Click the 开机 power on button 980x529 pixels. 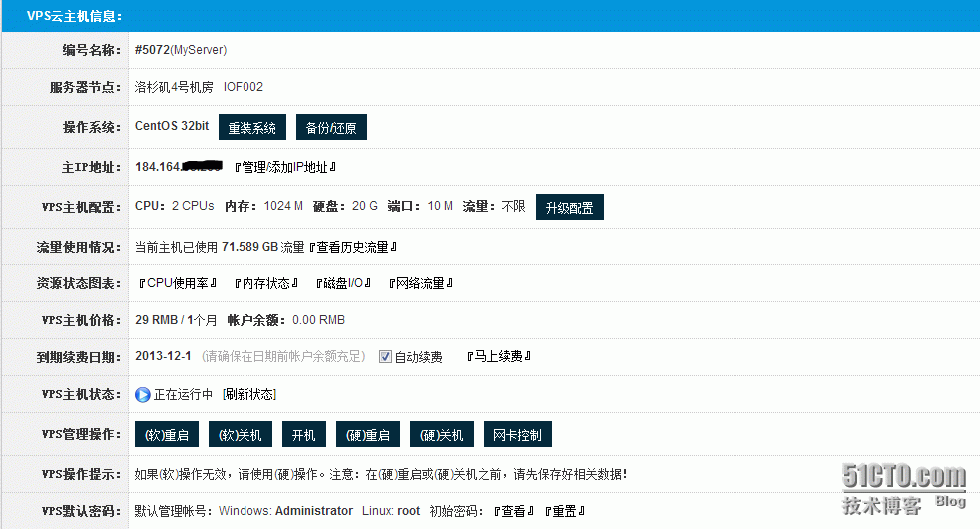click(303, 435)
